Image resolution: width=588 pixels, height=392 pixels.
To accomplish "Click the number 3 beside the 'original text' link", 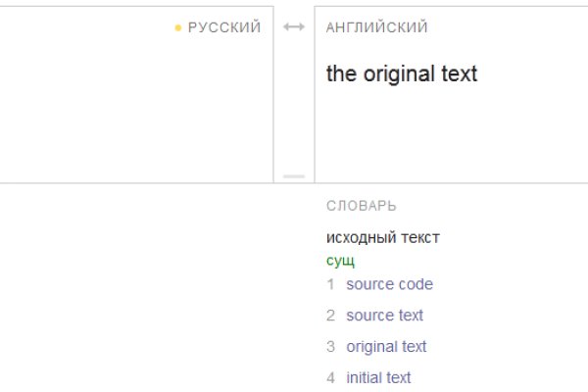I will (x=330, y=347).
